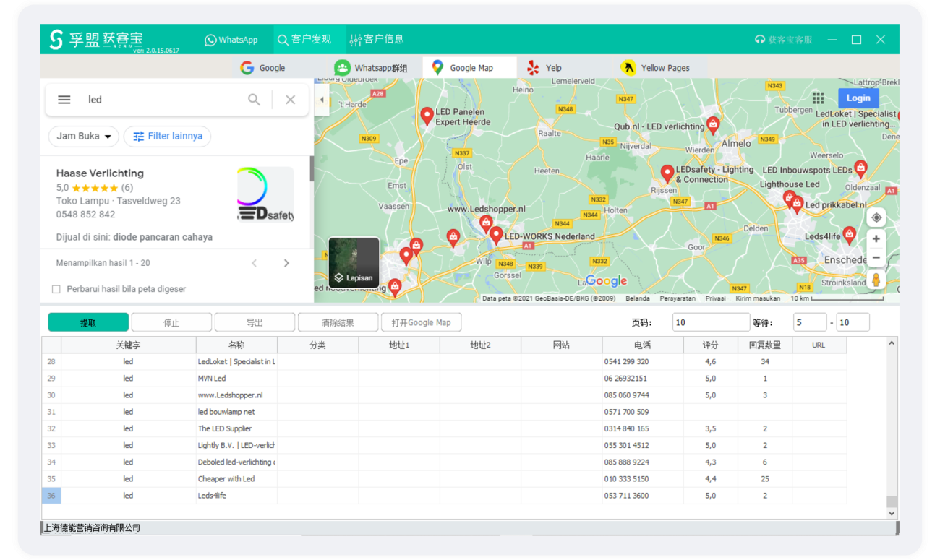Image resolution: width=940 pixels, height=560 pixels.
Task: Go to next results page arrow
Action: (x=286, y=263)
